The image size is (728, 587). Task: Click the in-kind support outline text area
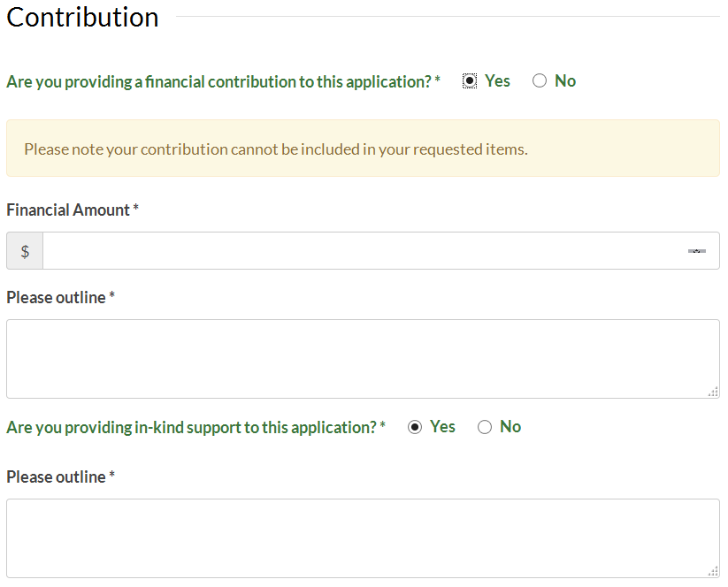[x=363, y=538]
